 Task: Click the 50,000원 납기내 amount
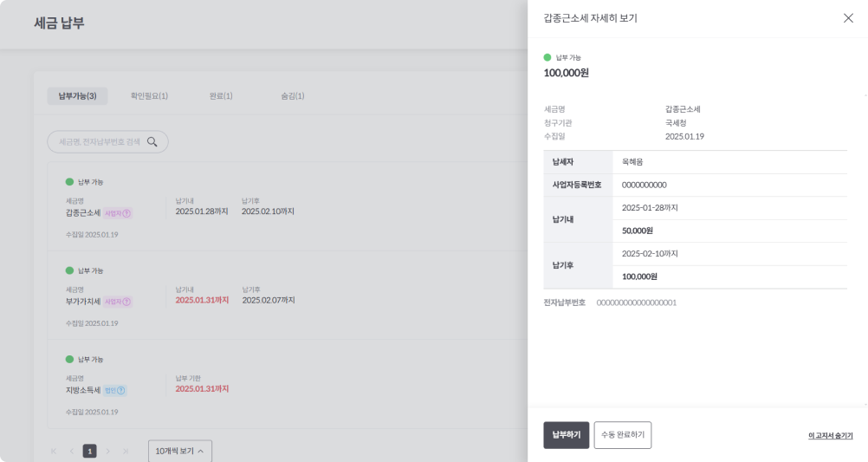[x=638, y=231]
